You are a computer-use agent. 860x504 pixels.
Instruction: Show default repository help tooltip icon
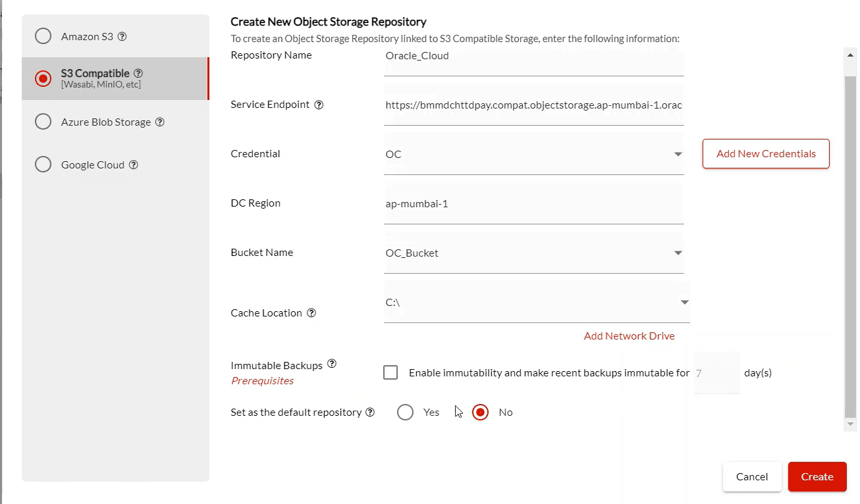(x=370, y=413)
